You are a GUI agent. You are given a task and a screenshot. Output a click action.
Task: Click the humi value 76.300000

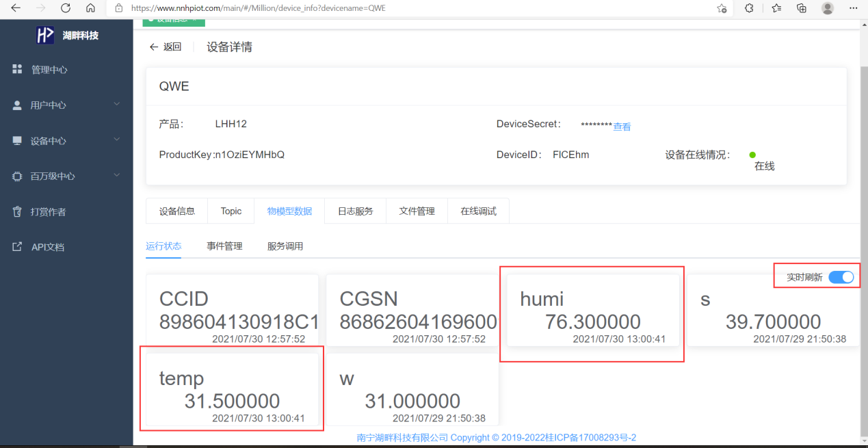(x=593, y=321)
